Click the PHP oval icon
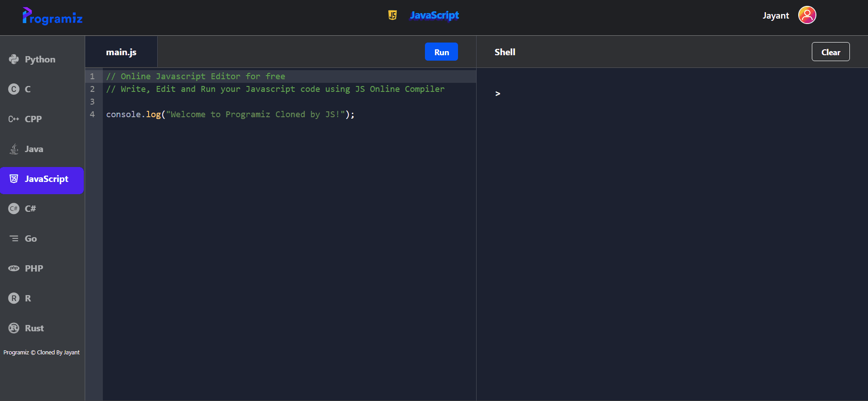868x401 pixels. [x=14, y=268]
